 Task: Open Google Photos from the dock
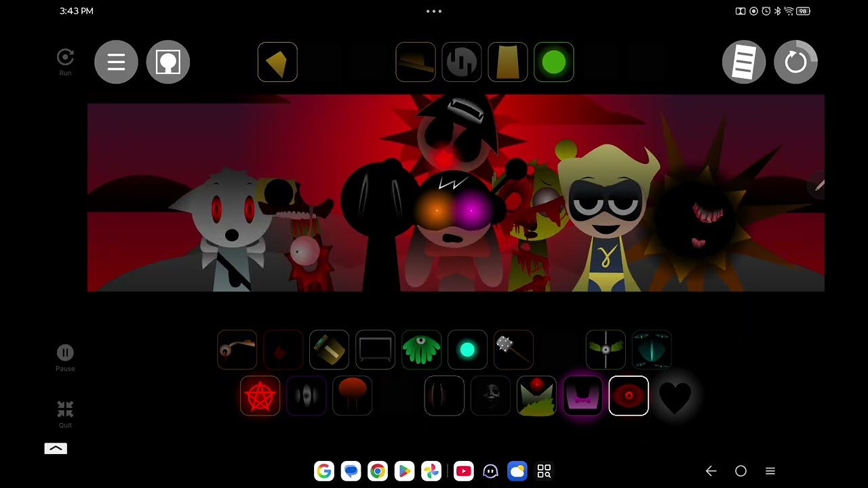(x=431, y=471)
